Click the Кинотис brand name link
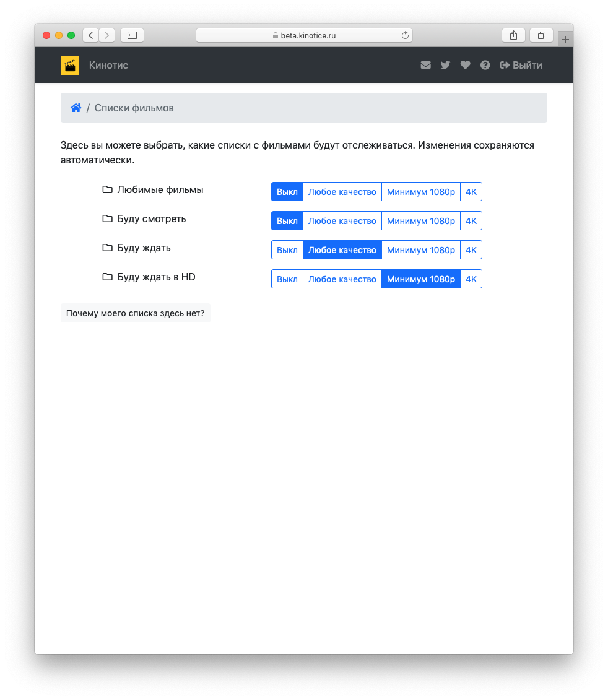Image resolution: width=608 pixels, height=700 pixels. [108, 65]
